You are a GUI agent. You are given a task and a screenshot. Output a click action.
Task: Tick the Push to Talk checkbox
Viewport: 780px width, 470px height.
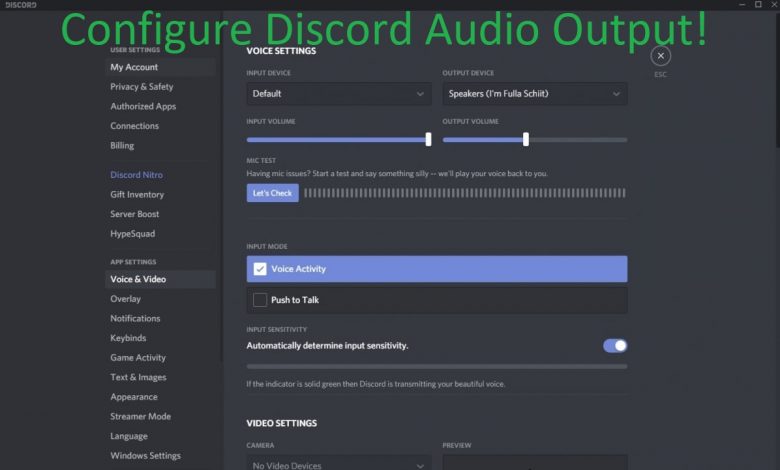coord(260,300)
